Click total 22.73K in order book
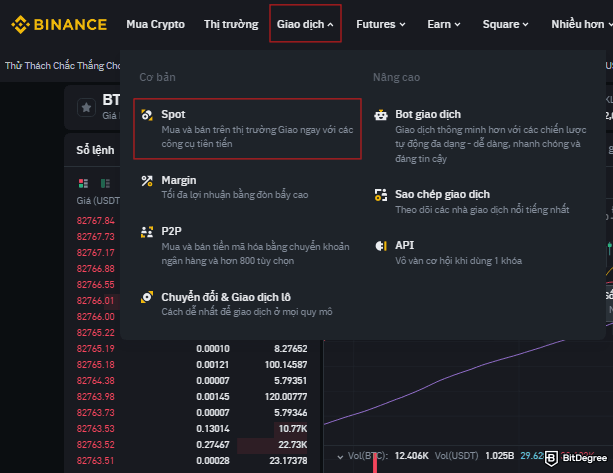 point(293,445)
